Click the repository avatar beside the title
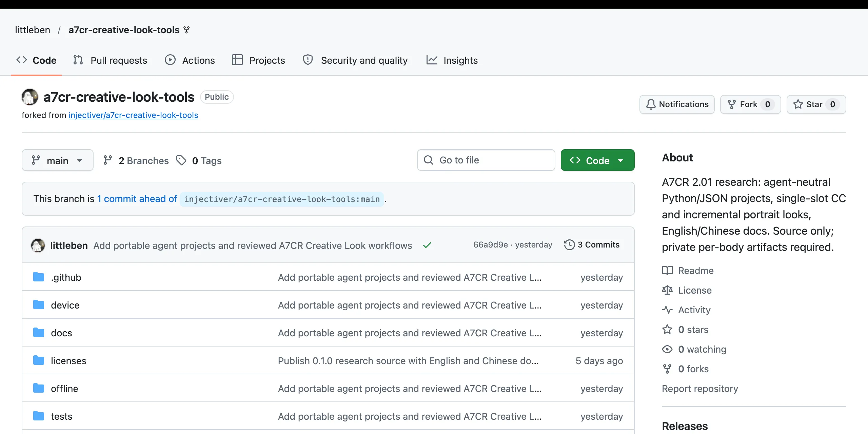The width and height of the screenshot is (868, 434). click(30, 97)
